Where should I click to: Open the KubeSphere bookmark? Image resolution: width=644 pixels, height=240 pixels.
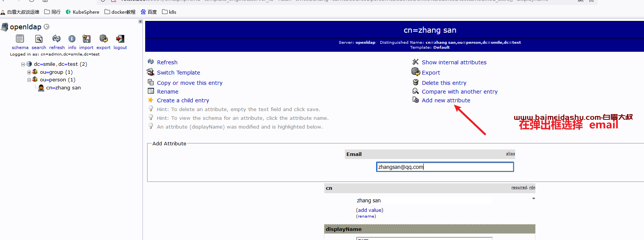[82, 12]
